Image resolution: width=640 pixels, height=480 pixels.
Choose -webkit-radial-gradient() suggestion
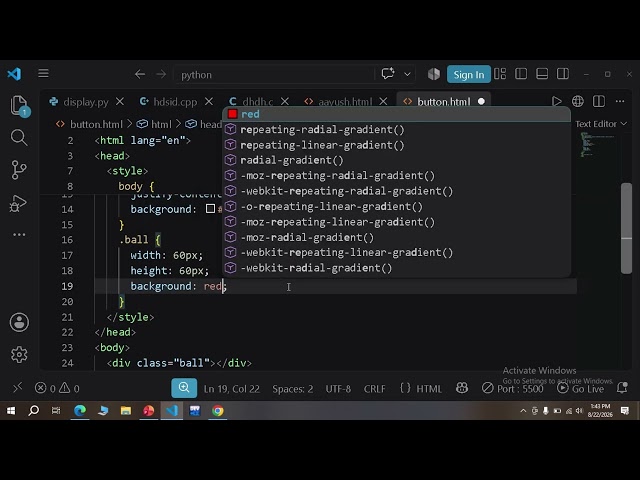(396, 268)
